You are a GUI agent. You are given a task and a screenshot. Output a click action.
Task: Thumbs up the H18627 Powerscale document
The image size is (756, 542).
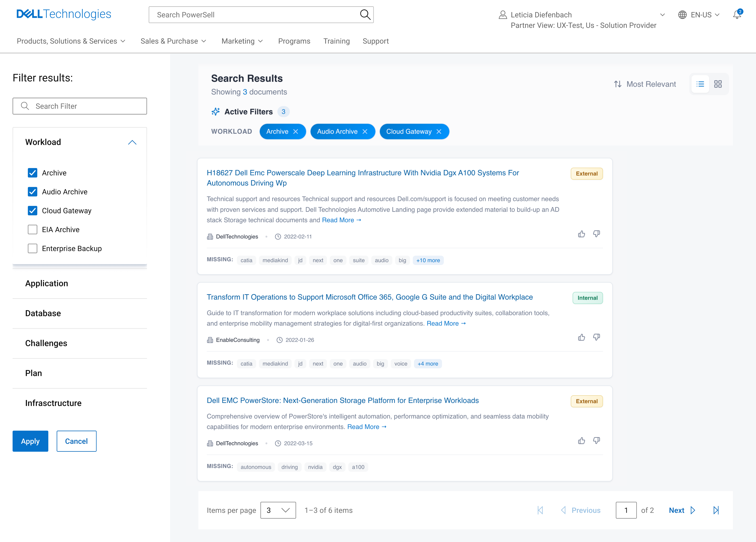point(581,234)
